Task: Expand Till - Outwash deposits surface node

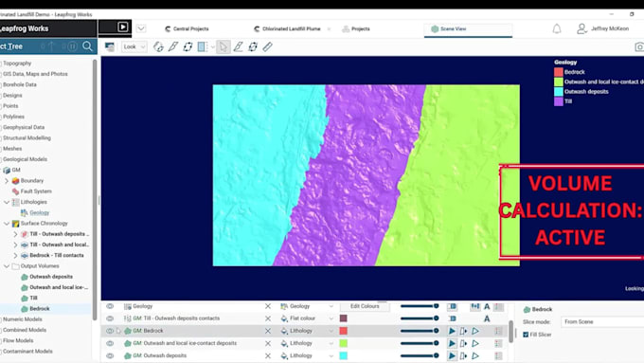Action: [15, 234]
